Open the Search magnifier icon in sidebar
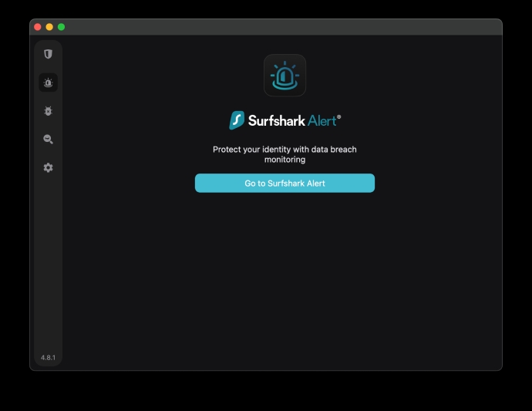532x411 pixels. point(48,139)
